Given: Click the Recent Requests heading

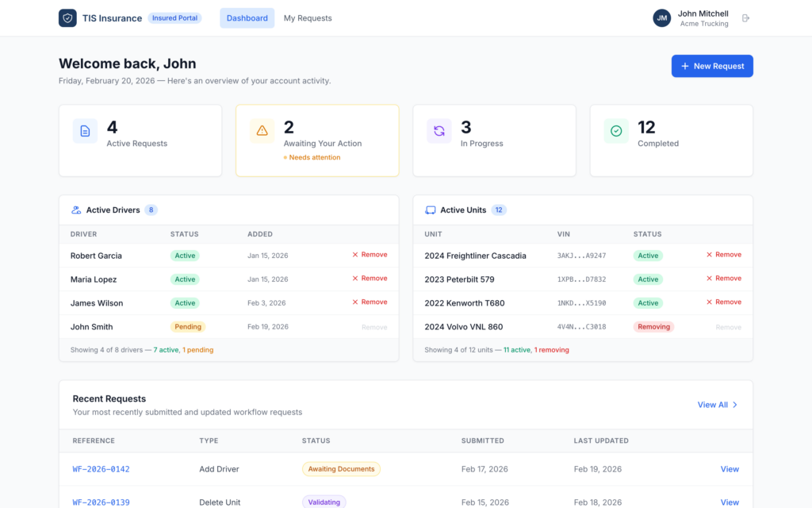Looking at the screenshot, I should tap(109, 398).
